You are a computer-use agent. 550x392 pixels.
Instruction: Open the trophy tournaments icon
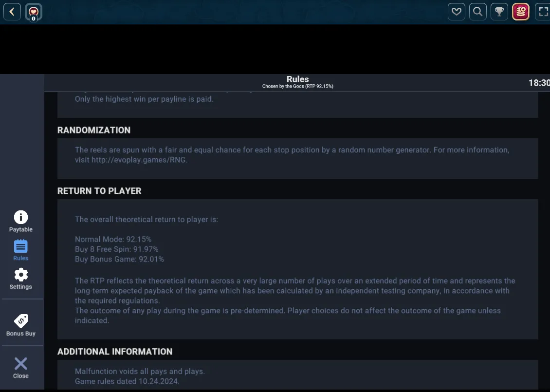(x=499, y=12)
